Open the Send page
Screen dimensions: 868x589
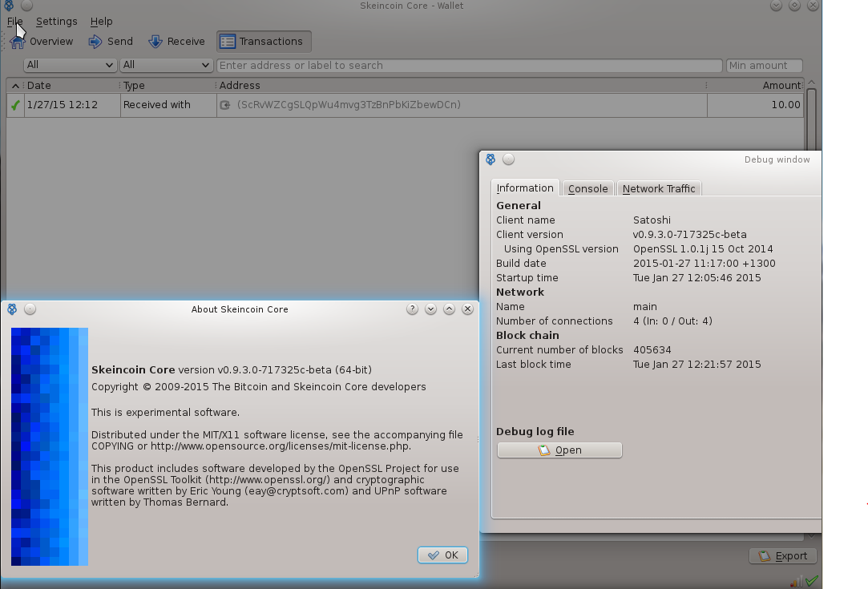click(x=111, y=42)
